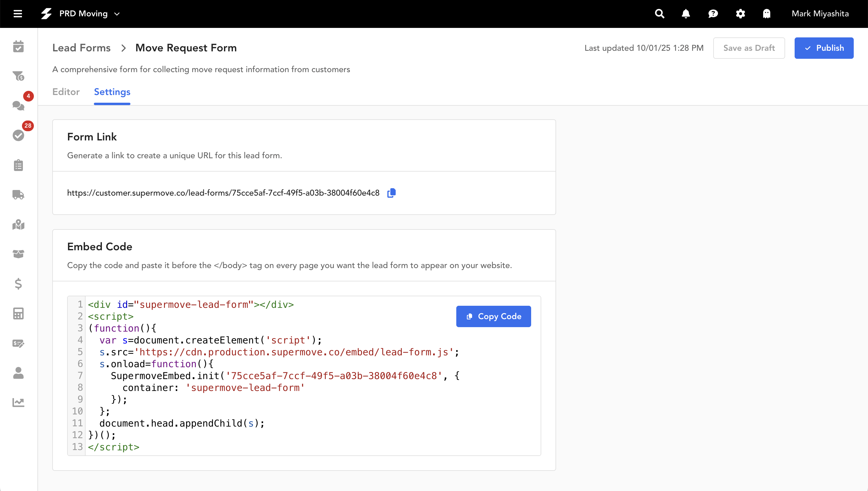
Task: Click Save as Draft
Action: click(x=749, y=48)
